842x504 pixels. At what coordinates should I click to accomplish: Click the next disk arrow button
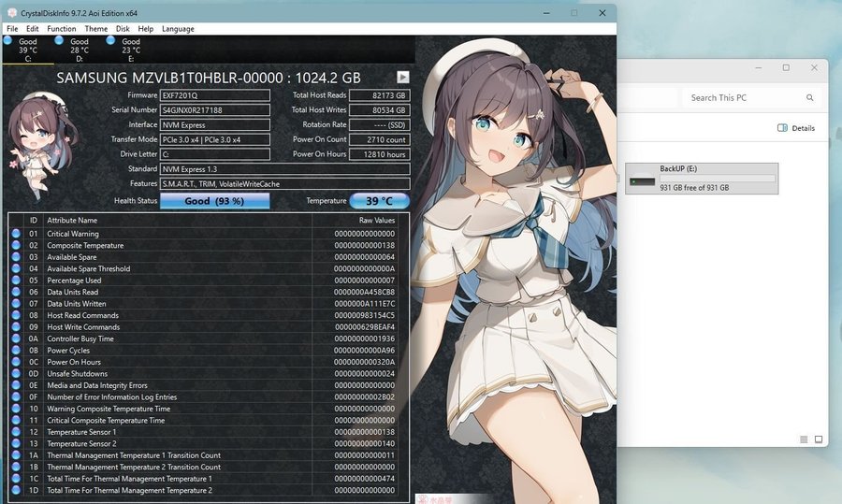point(402,78)
